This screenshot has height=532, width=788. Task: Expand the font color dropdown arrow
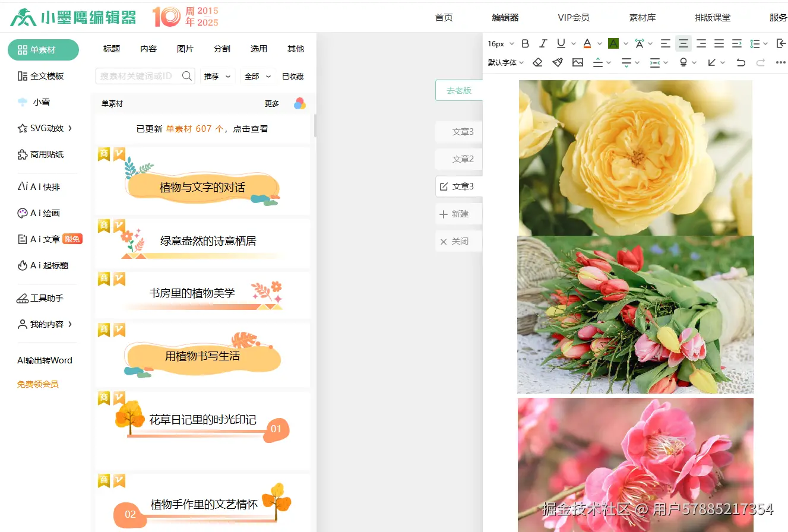pyautogui.click(x=600, y=43)
